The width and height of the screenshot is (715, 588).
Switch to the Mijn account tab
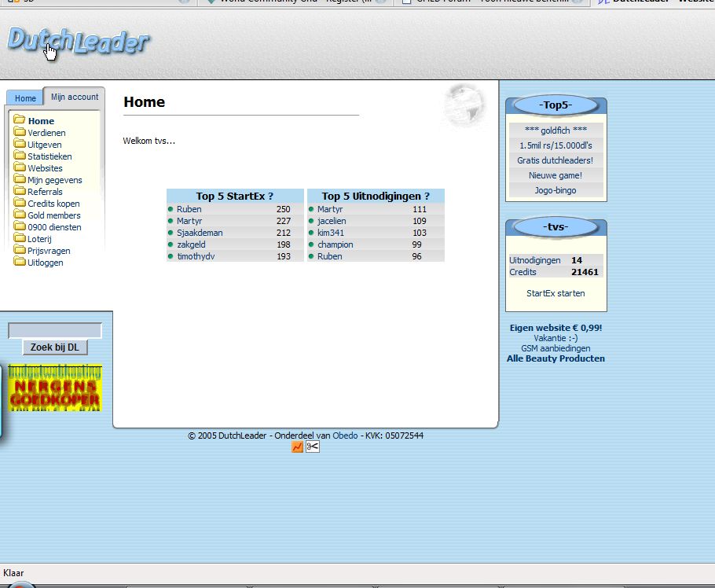pyautogui.click(x=75, y=97)
